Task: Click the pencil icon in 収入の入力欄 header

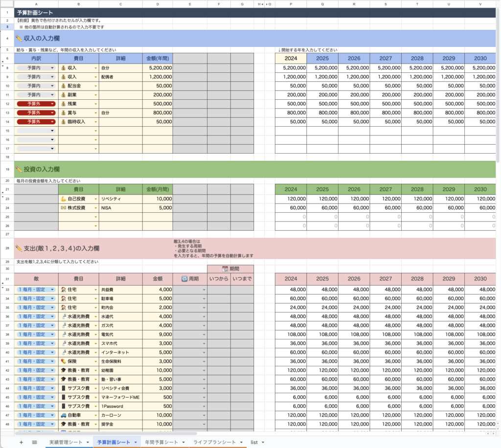Action: click(x=19, y=38)
